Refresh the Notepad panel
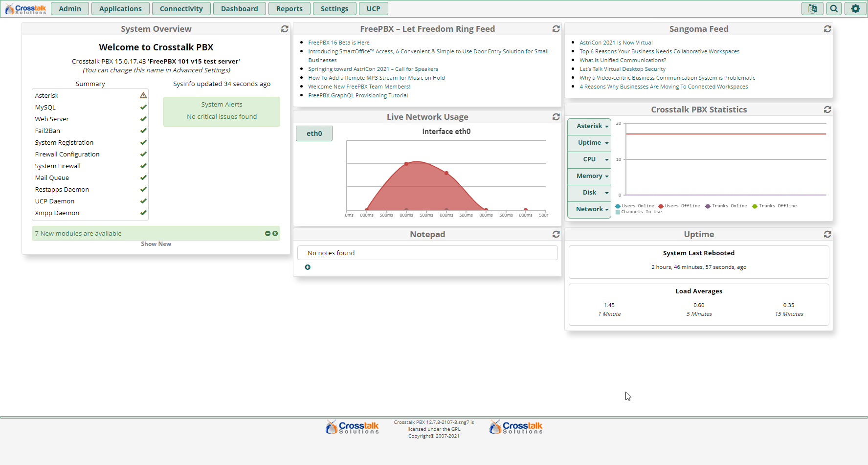The height and width of the screenshot is (465, 868). click(x=556, y=234)
